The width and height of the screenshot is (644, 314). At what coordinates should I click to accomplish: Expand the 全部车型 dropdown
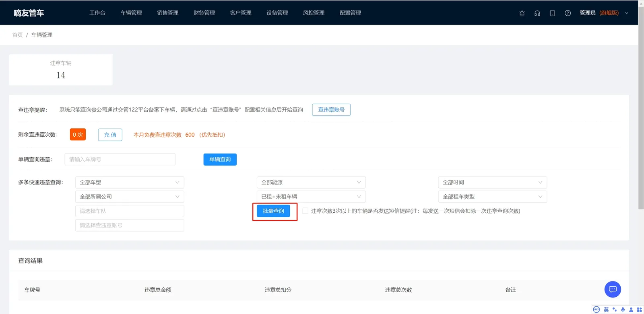pos(130,183)
